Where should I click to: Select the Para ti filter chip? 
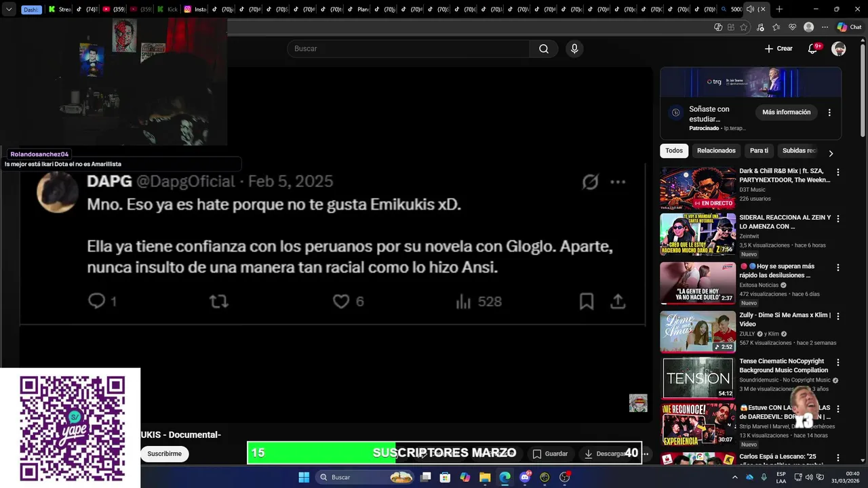point(759,150)
